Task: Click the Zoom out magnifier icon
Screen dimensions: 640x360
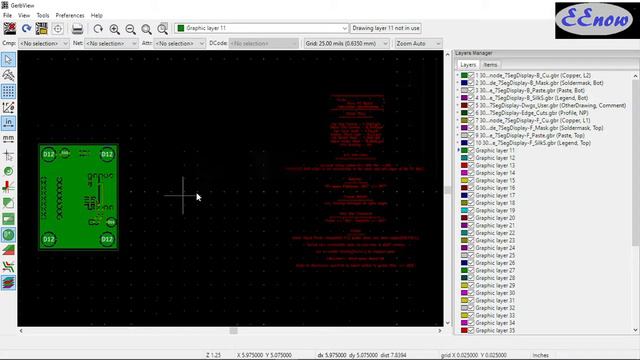Action: (x=131, y=29)
